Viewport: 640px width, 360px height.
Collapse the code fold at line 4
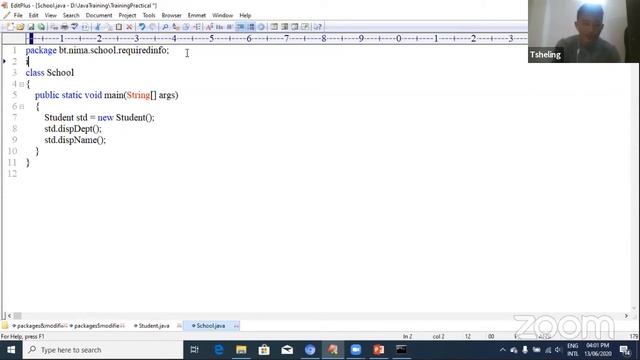click(x=22, y=84)
